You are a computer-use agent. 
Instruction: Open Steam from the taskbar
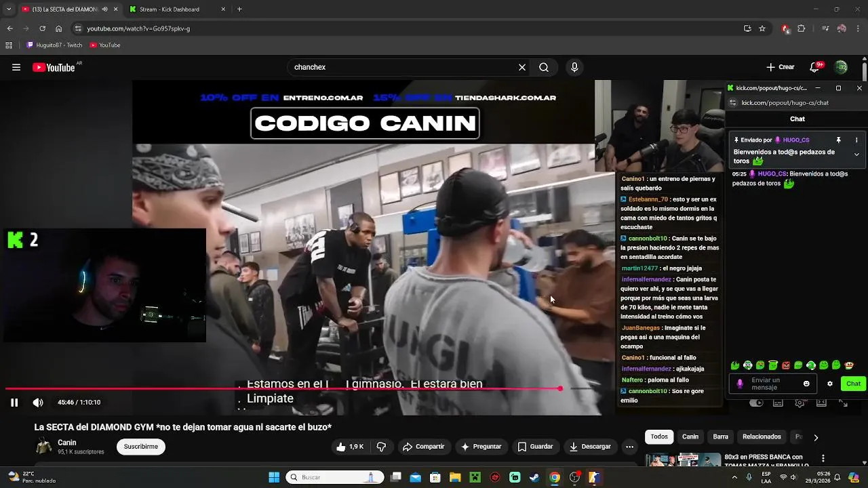pos(534,477)
